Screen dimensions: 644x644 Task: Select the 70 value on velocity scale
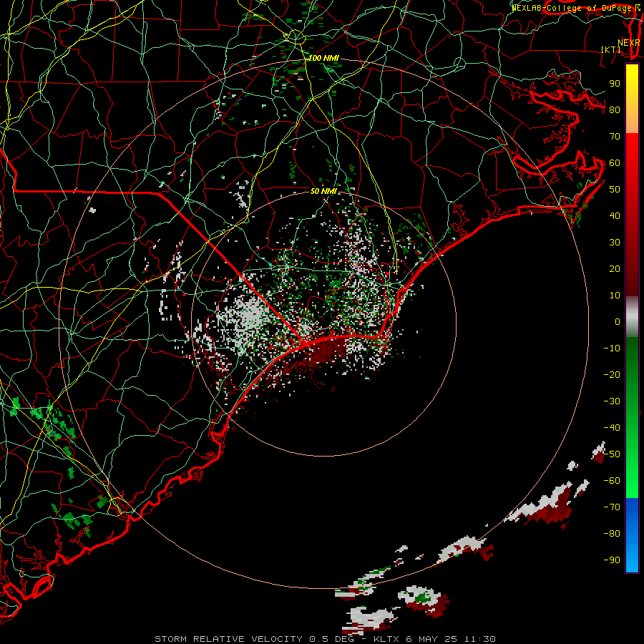pyautogui.click(x=615, y=137)
